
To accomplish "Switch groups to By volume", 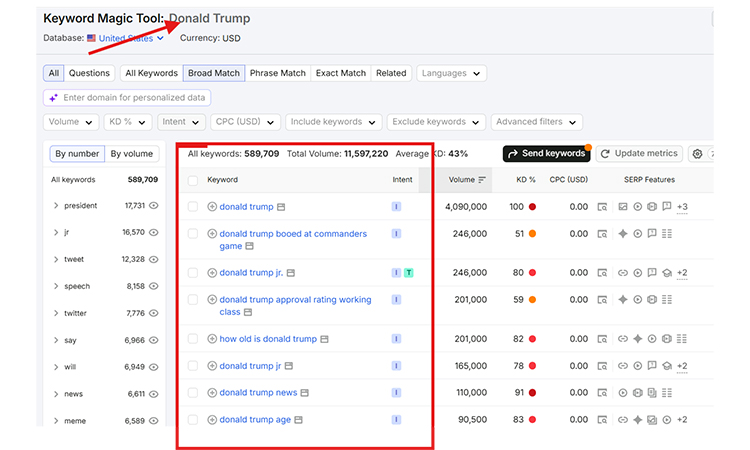I will click(x=132, y=154).
